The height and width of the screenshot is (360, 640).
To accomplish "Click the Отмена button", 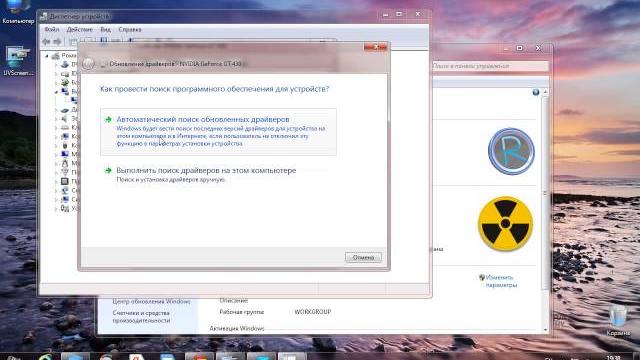I will tap(363, 257).
